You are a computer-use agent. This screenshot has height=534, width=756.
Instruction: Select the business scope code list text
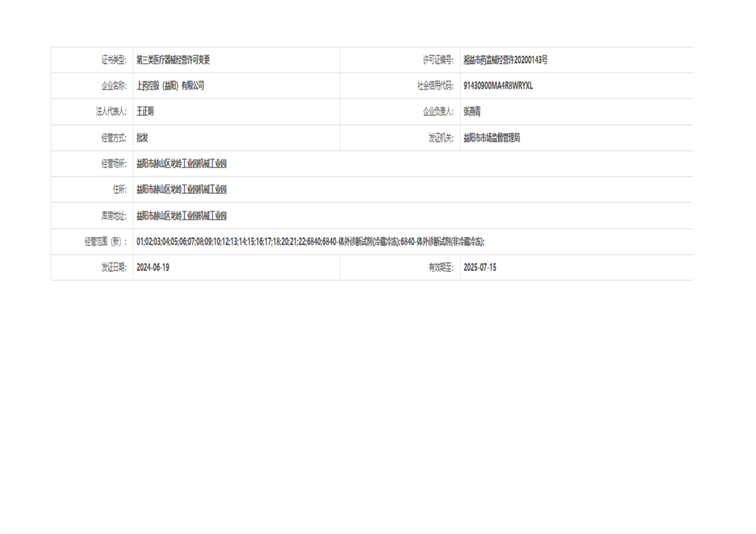coord(310,242)
